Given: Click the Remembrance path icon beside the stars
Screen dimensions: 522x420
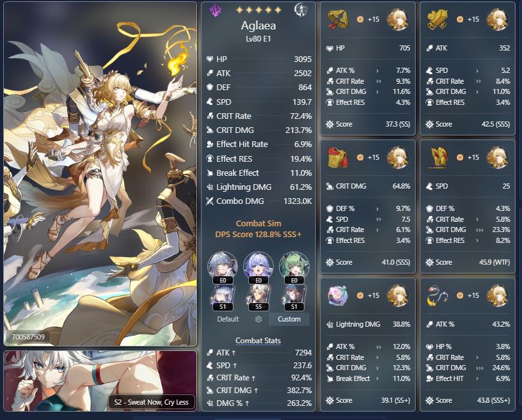Looking at the screenshot, I should click(301, 10).
